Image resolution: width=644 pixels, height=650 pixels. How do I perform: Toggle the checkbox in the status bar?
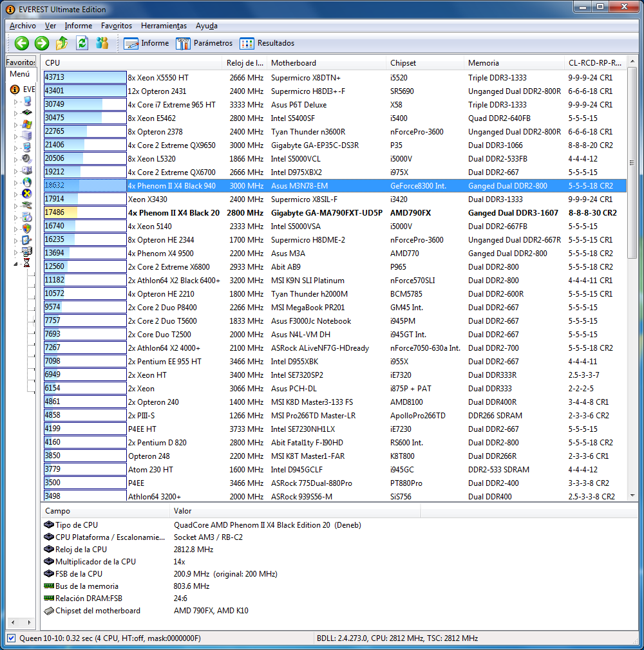(11, 638)
